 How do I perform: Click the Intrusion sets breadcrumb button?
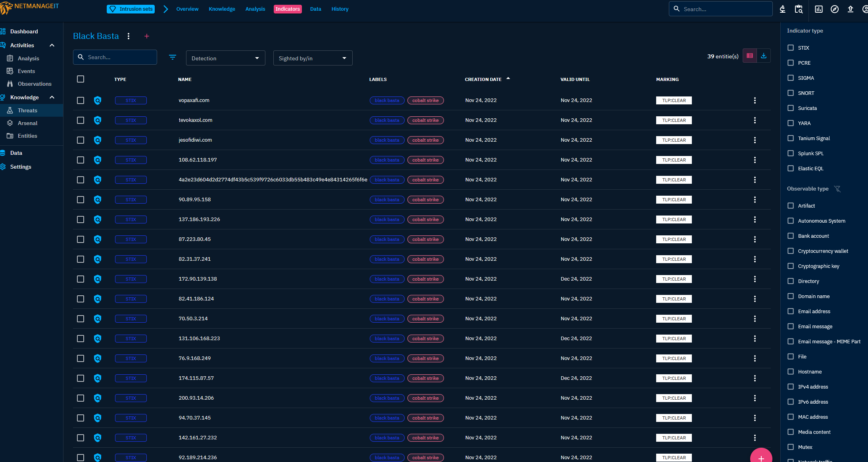point(131,9)
